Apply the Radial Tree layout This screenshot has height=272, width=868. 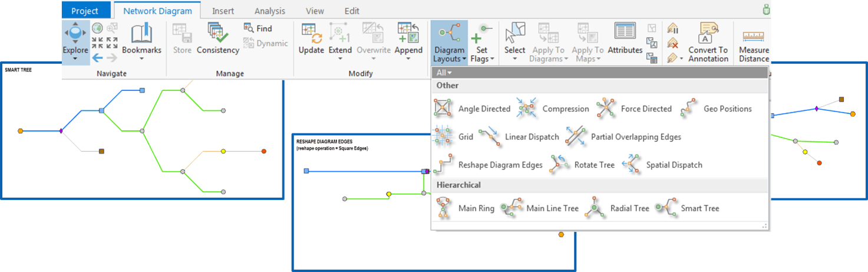(617, 208)
